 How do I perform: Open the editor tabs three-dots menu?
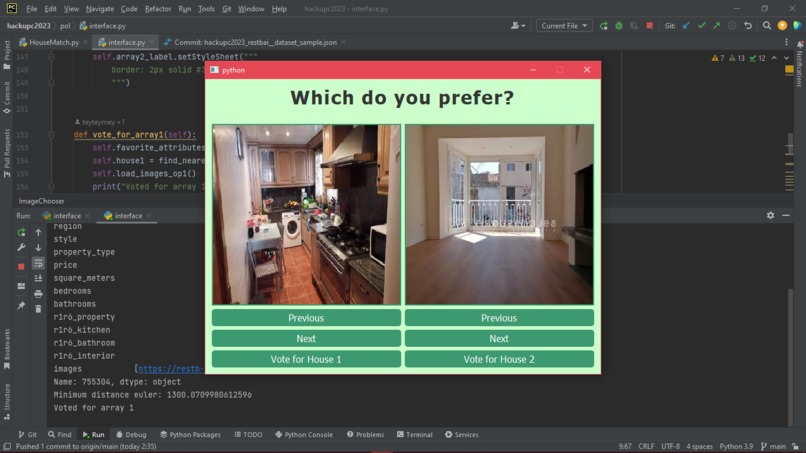pyautogui.click(x=786, y=42)
